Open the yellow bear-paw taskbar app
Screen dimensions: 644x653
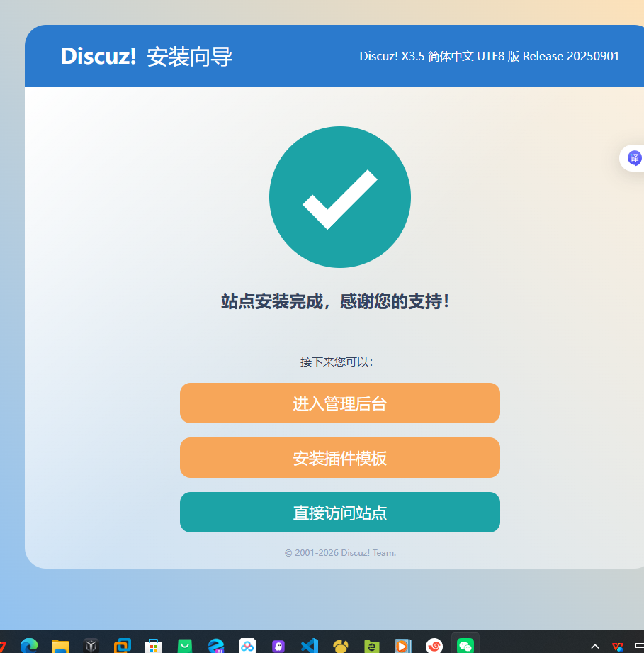[341, 646]
